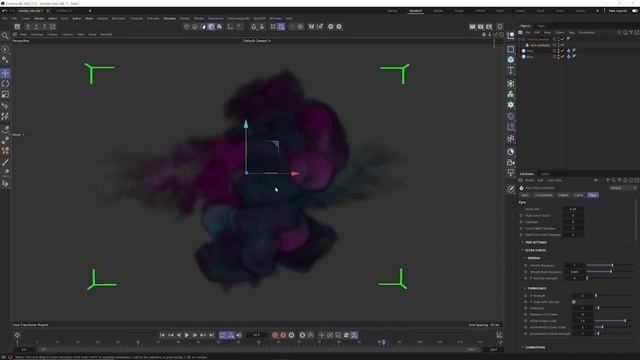The width and height of the screenshot is (640, 360).
Task: Select the Pyro tab in Attributes
Action: pos(593,195)
